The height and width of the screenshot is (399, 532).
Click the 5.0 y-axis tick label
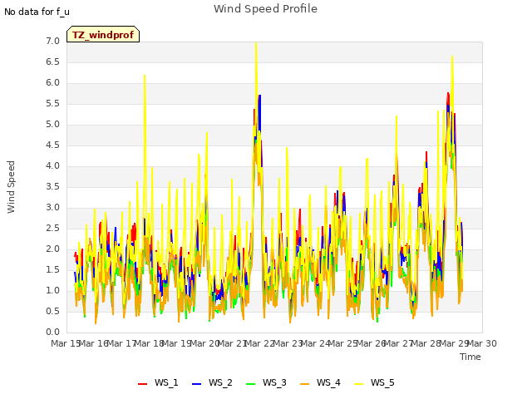52,125
